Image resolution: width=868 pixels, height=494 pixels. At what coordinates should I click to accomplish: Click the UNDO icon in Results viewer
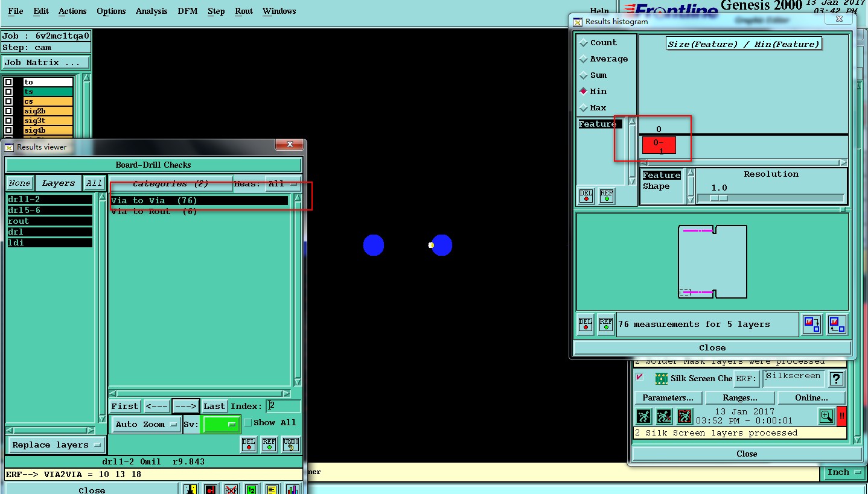tap(290, 445)
